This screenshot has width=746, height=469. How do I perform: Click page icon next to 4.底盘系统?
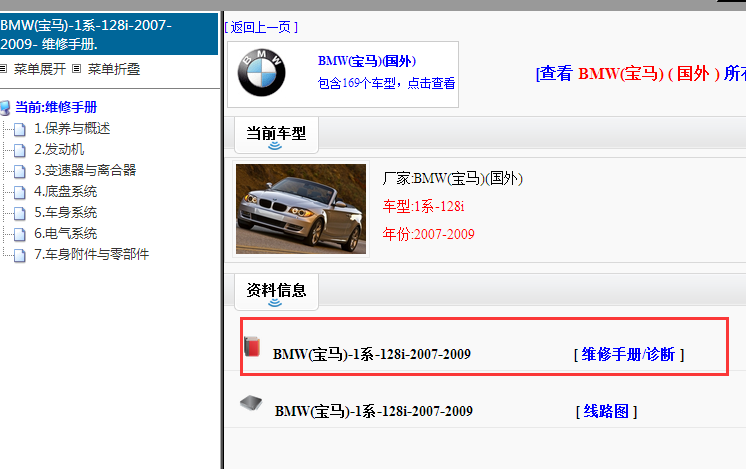click(20, 192)
